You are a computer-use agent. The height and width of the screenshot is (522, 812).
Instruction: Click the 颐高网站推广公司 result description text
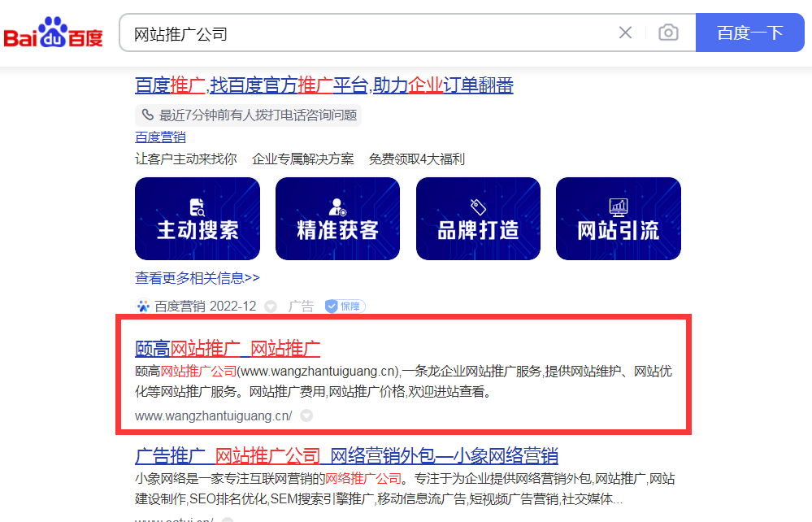(403, 381)
